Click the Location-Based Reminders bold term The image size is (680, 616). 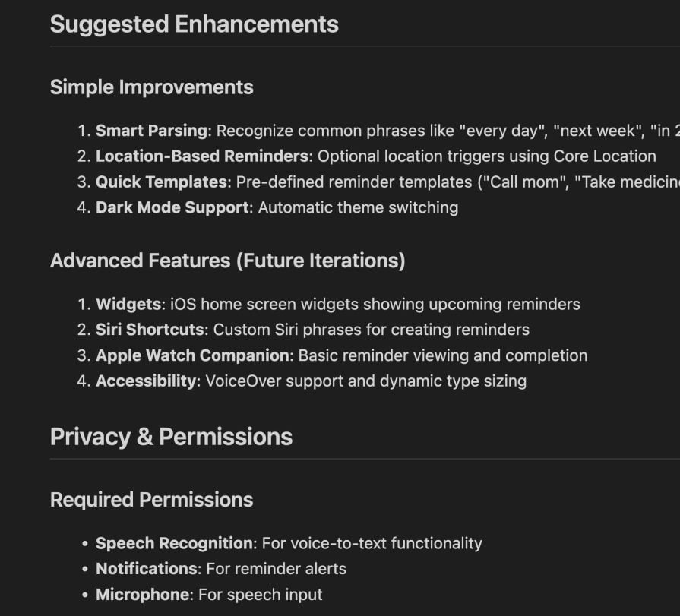pos(202,156)
